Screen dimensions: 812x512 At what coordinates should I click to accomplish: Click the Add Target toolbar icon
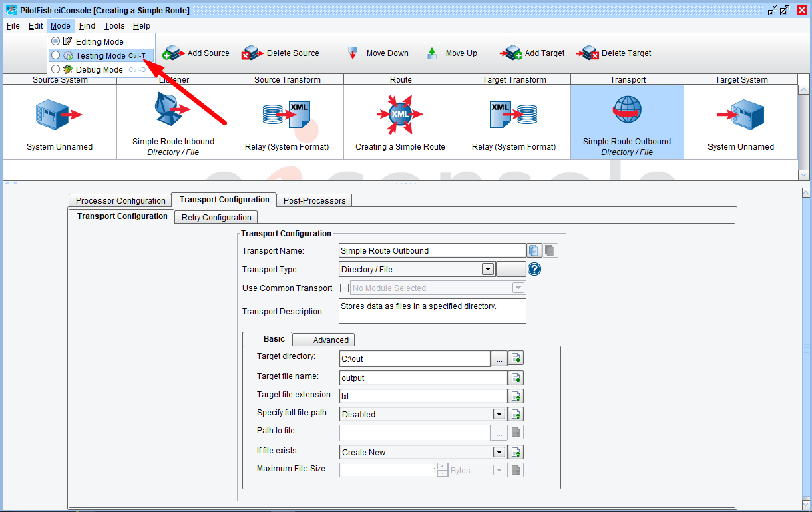513,53
